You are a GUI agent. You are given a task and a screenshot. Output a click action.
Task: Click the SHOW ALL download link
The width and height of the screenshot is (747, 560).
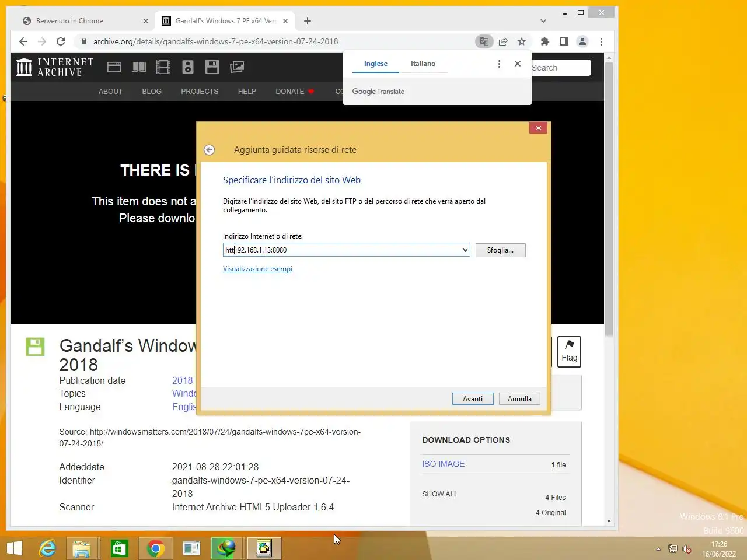(x=440, y=494)
